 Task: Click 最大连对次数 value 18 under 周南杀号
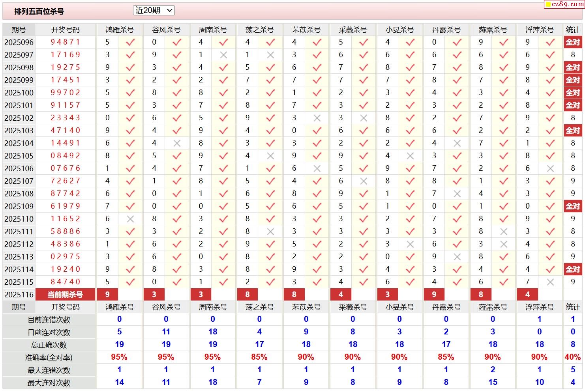coord(213,383)
